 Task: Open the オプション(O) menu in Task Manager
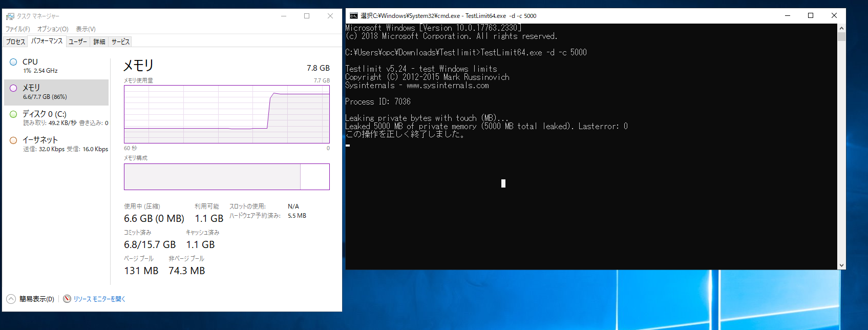[53, 29]
